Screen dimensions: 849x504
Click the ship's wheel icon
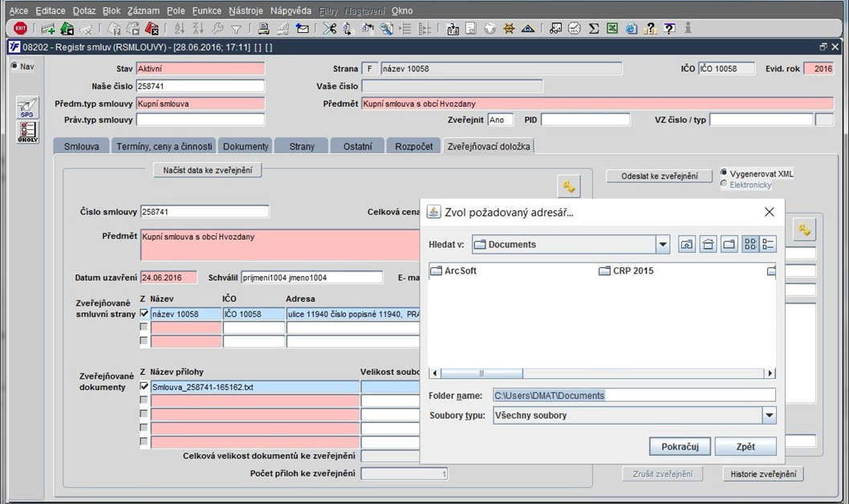(x=509, y=29)
